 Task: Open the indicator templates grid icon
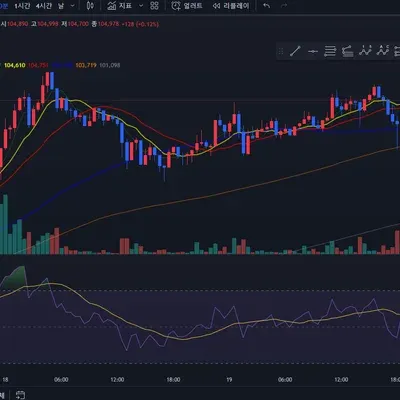click(x=154, y=6)
